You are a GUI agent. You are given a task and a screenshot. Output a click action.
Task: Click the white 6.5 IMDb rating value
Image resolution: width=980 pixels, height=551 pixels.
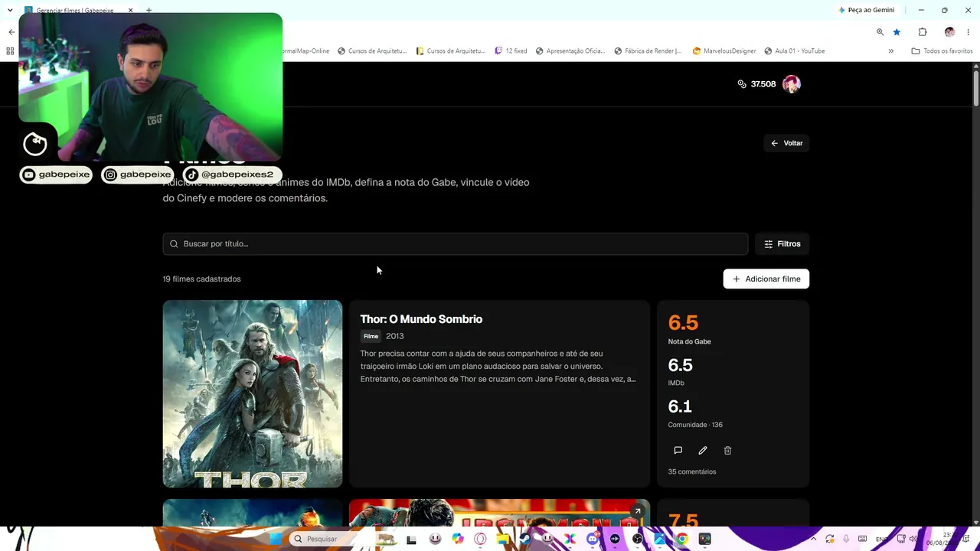680,365
